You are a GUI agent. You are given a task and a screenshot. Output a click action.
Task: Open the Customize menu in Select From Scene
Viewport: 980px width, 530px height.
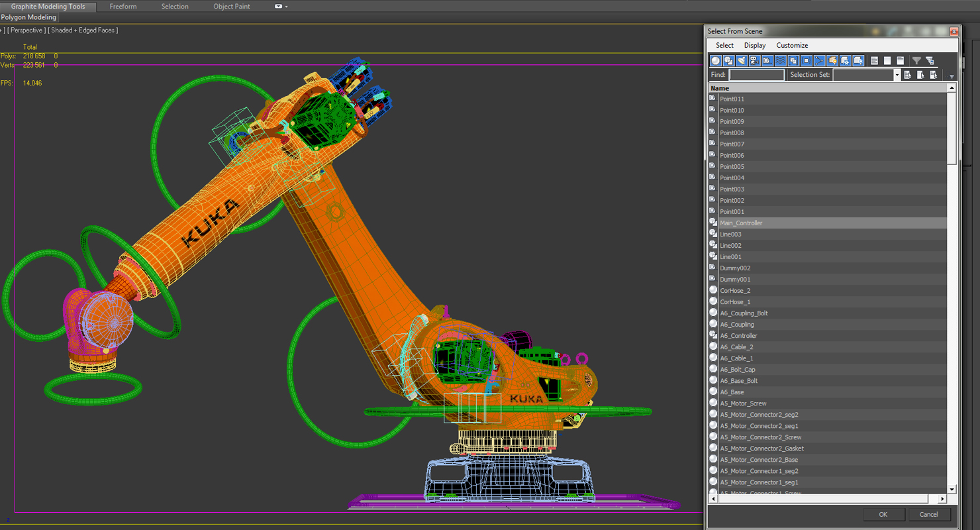792,45
